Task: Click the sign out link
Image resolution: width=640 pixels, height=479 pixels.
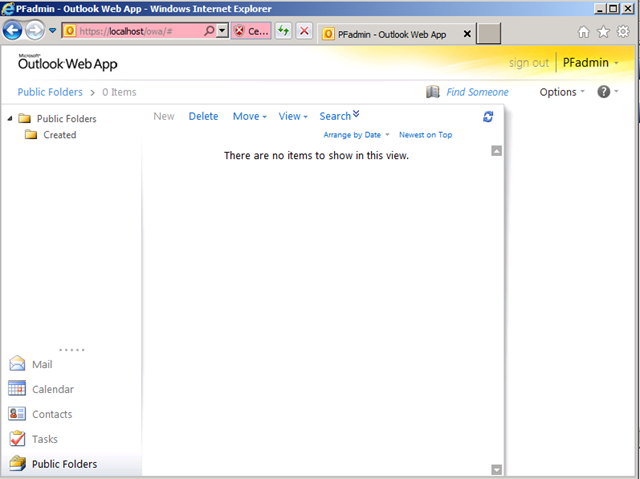Action: (529, 63)
